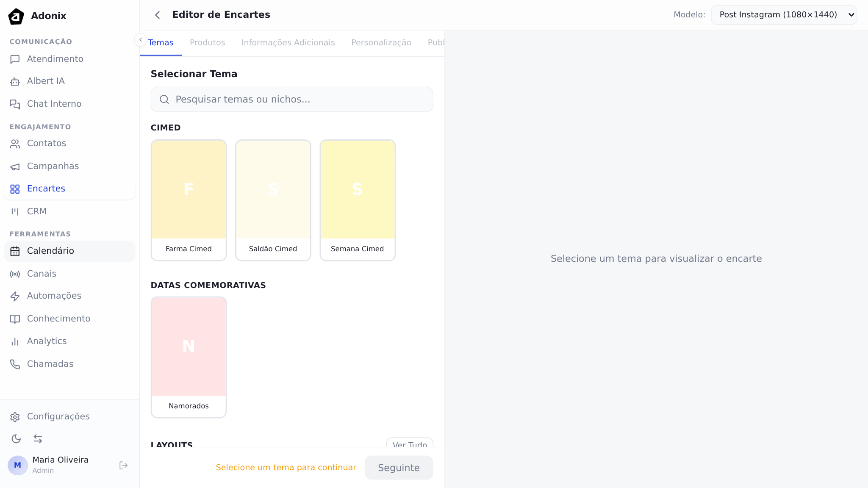Viewport: 868px width, 488px height.
Task: Click the Ver Tudo button
Action: (x=409, y=443)
